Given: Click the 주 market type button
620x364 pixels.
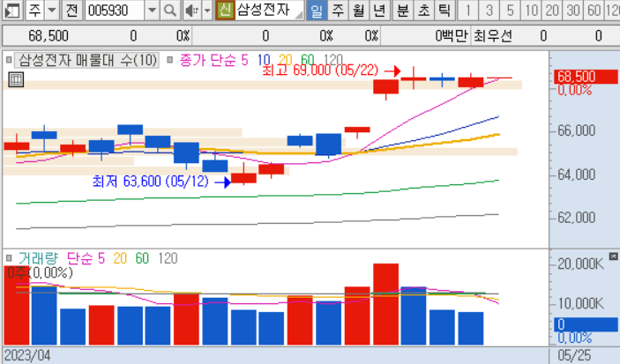Looking at the screenshot, I should tap(34, 11).
